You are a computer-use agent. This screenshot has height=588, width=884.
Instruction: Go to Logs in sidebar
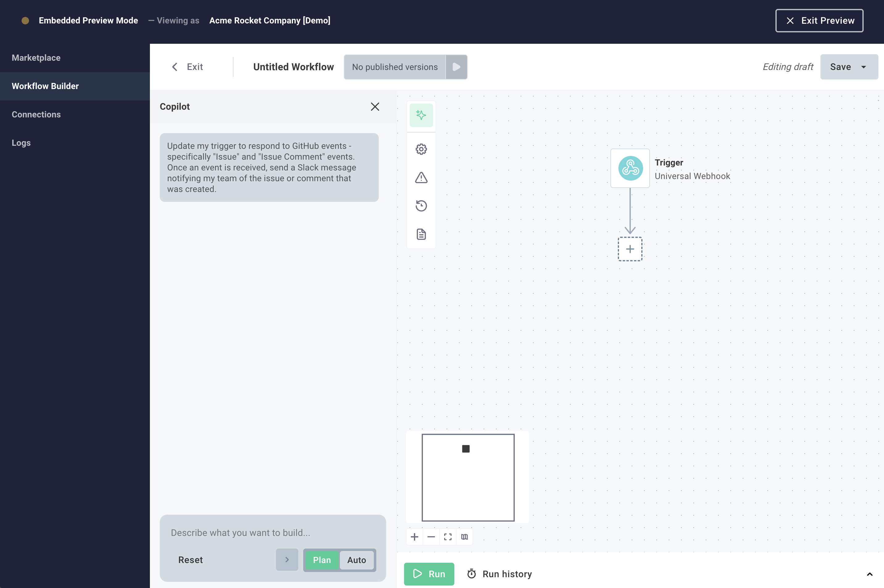tap(21, 143)
